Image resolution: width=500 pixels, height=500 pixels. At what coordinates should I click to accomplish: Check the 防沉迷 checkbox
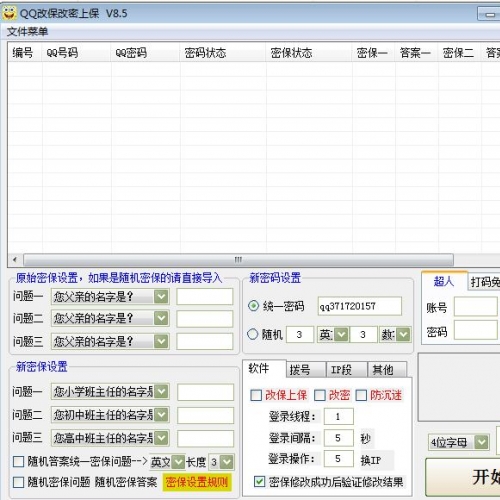point(361,395)
